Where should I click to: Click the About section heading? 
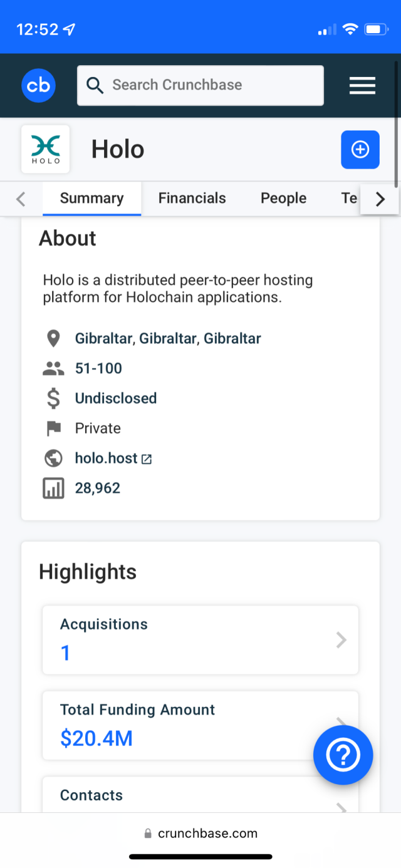tap(68, 239)
